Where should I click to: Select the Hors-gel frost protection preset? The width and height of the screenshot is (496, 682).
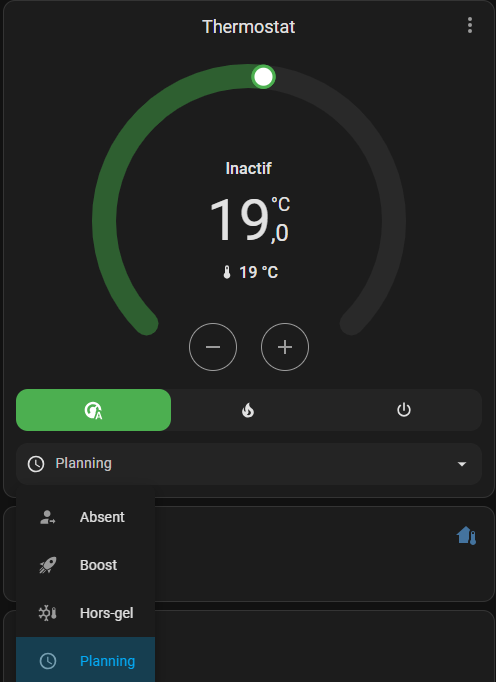pyautogui.click(x=86, y=613)
